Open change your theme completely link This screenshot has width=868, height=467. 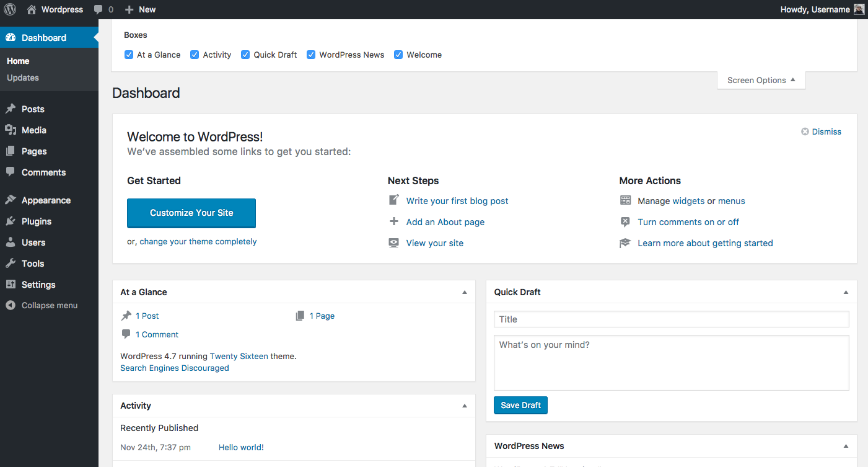point(198,242)
